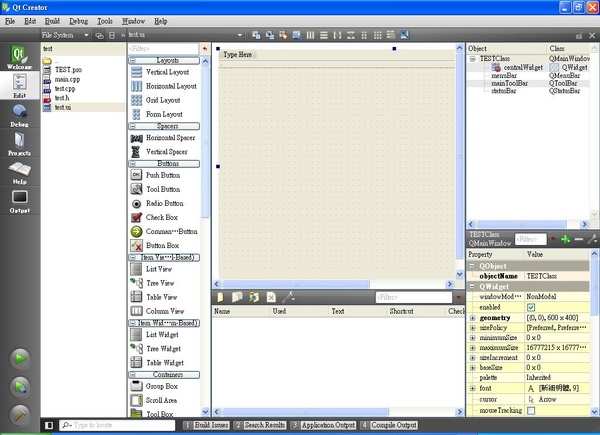
Task: Open the Debug menu
Action: tap(78, 21)
